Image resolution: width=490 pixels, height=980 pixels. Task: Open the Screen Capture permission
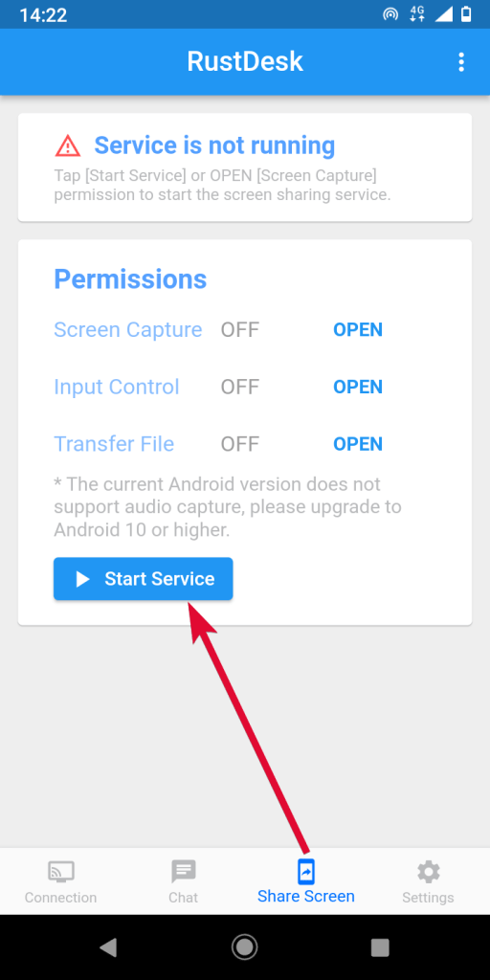point(358,329)
